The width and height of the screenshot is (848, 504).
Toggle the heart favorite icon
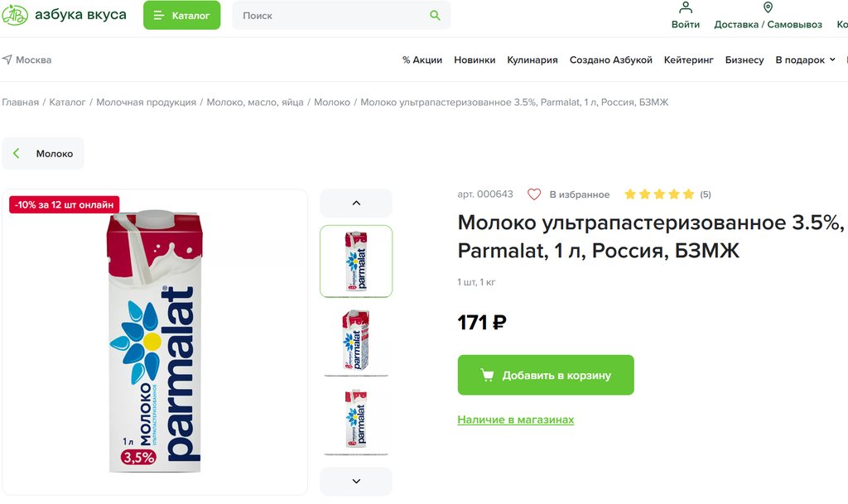[x=534, y=194]
